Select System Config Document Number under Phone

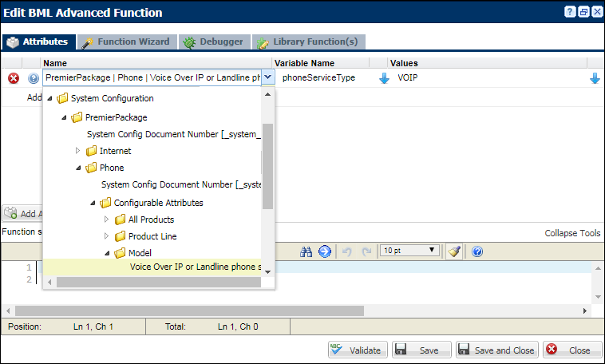[181, 184]
